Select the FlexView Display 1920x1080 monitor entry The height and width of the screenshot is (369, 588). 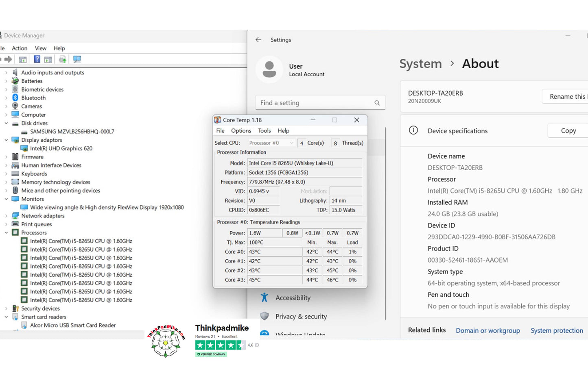[x=107, y=207]
